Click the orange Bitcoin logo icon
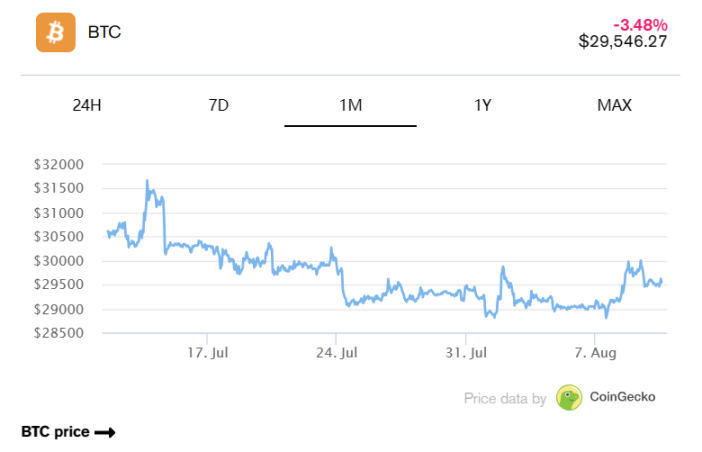Viewport: 702px width, 452px height. (56, 32)
